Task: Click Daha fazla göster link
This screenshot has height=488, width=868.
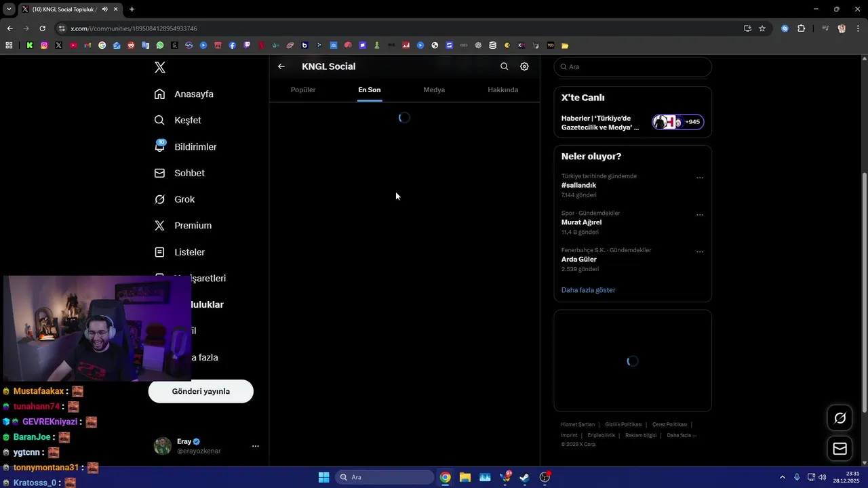Action: point(588,290)
